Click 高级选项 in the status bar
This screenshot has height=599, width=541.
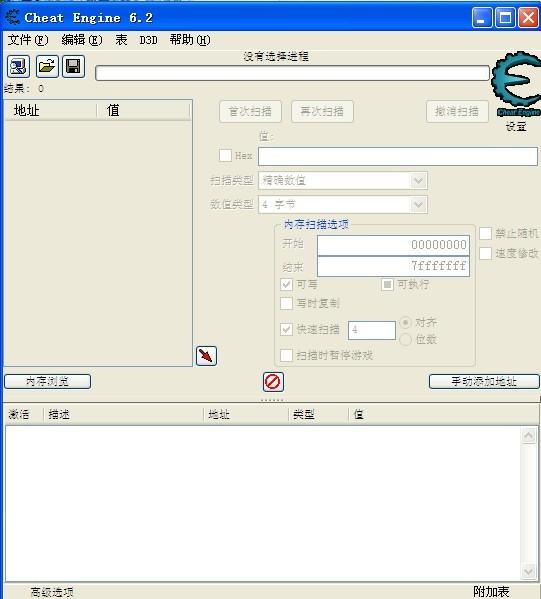point(52,592)
